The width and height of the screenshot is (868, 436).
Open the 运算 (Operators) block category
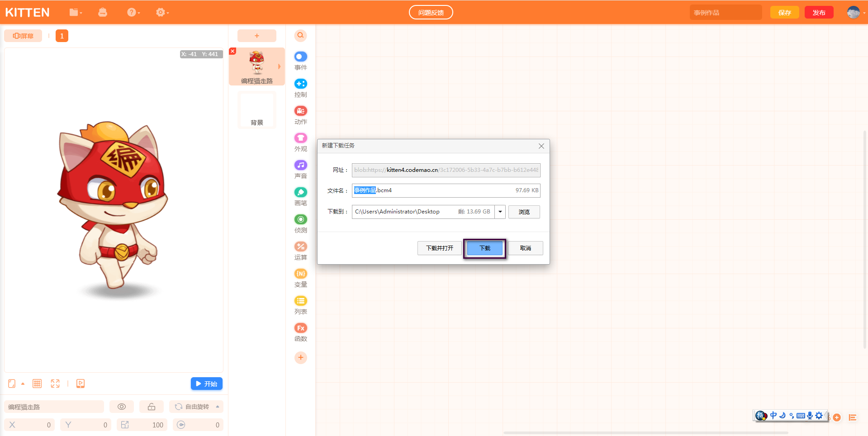coord(301,251)
